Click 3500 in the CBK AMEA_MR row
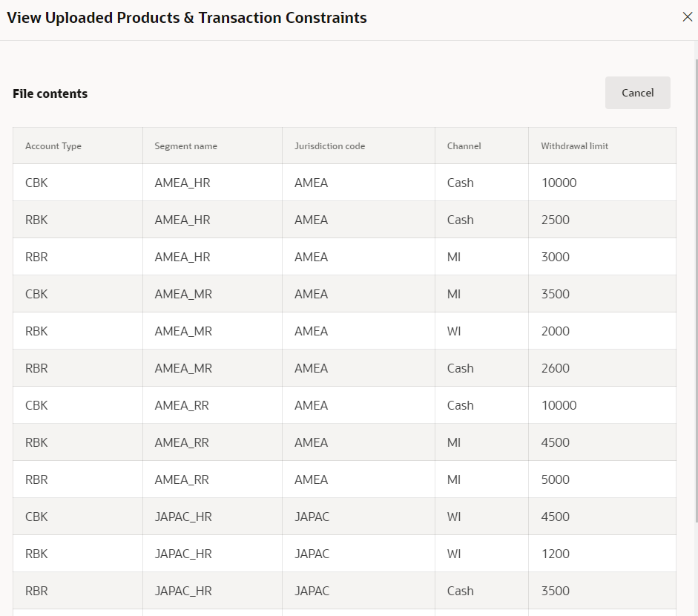Screen dimensions: 698x616 tap(555, 294)
